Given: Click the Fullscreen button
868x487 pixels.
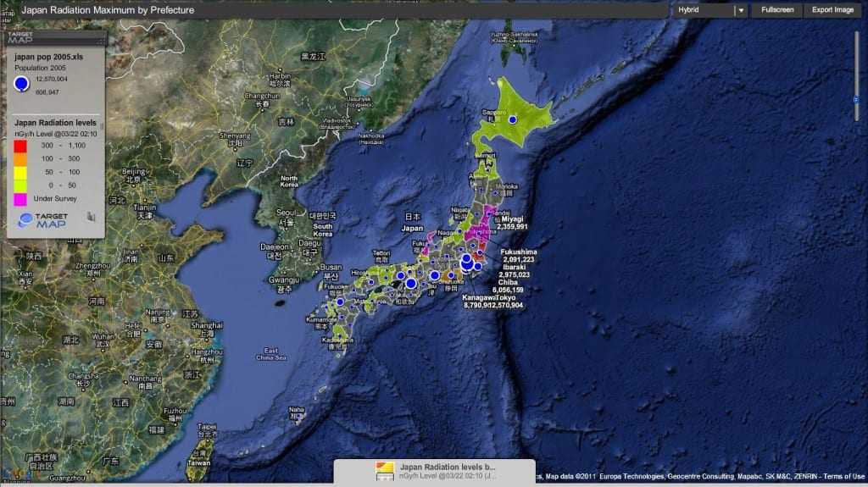Looking at the screenshot, I should [776, 10].
